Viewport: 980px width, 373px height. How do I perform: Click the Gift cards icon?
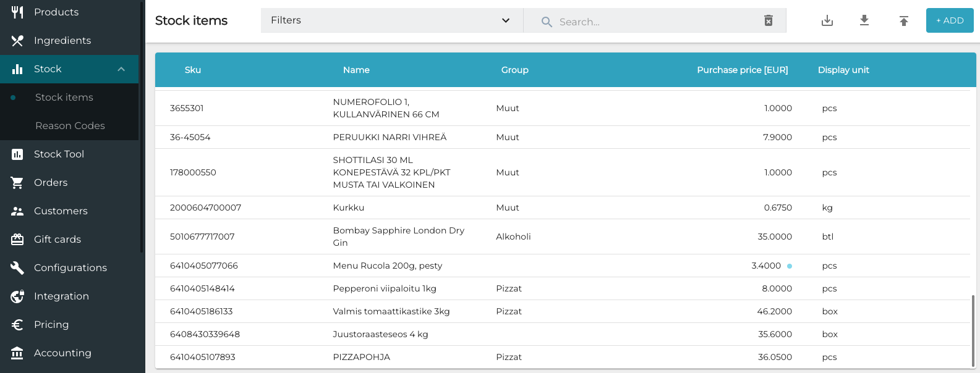point(17,240)
